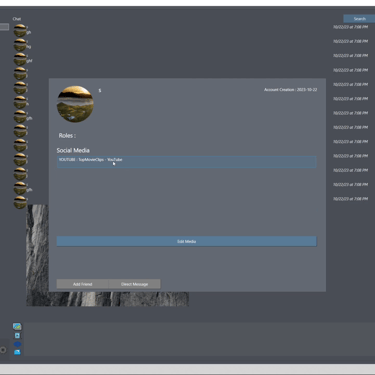This screenshot has width=375, height=375.
Task: Open the large circular profile picture in the profile card
Action: [x=75, y=104]
